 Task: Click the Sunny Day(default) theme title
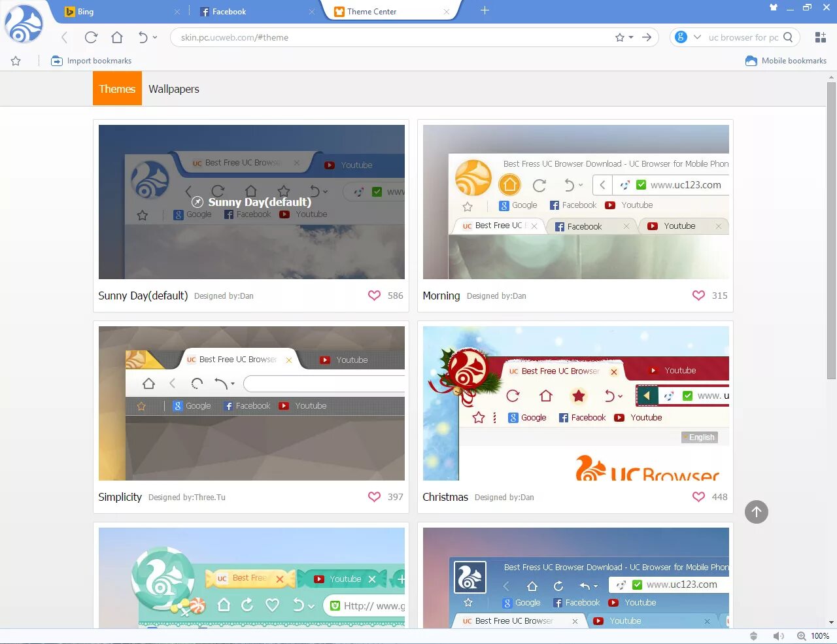143,296
